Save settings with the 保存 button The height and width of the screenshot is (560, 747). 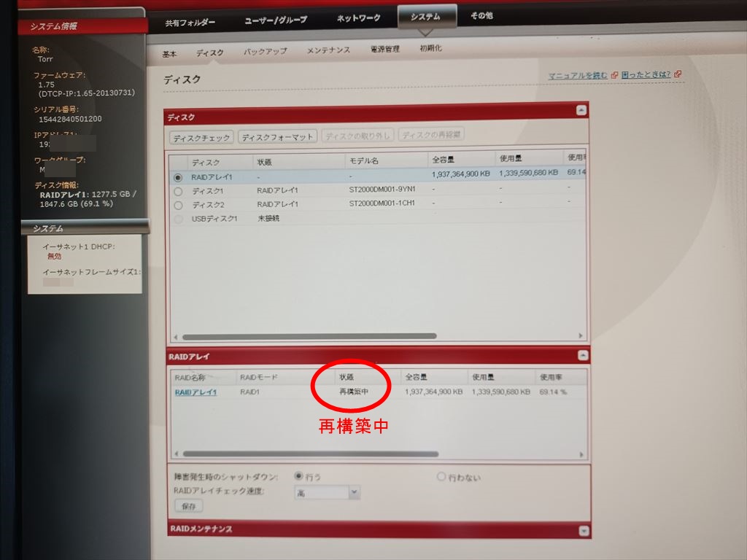188,506
